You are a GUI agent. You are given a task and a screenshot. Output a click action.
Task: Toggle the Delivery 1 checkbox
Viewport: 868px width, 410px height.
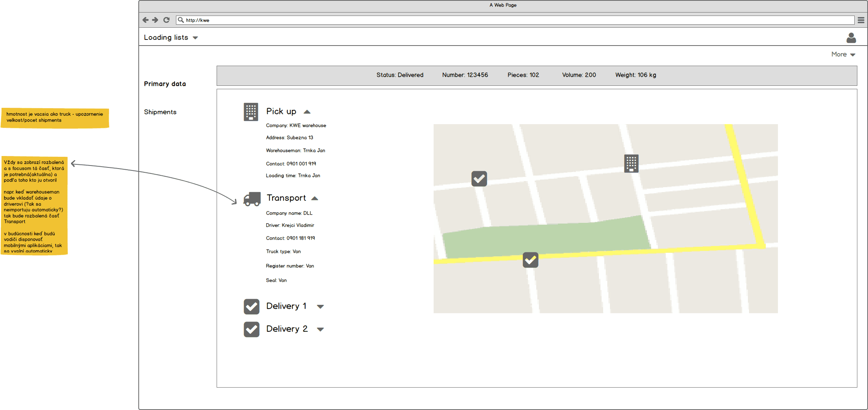[252, 306]
